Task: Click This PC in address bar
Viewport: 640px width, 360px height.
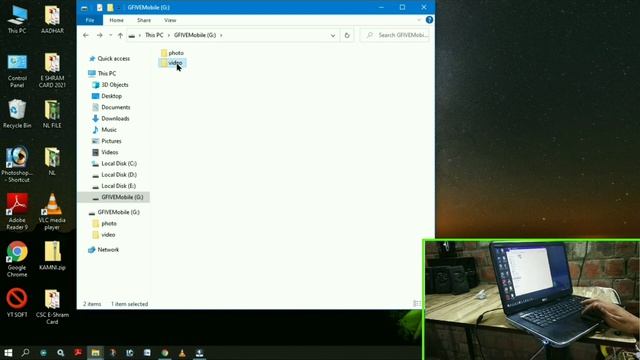Action: (154, 35)
